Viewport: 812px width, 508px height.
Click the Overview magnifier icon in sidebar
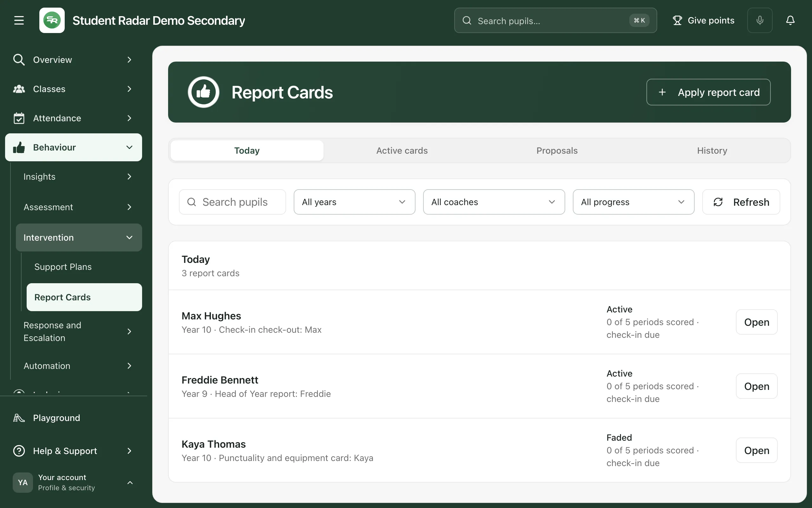pos(19,60)
